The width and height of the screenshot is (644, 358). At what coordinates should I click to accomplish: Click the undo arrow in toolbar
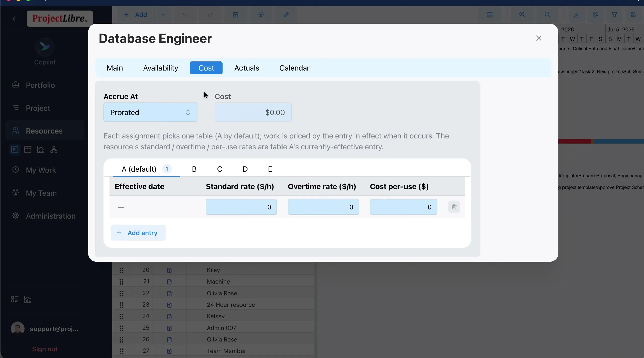click(x=185, y=15)
